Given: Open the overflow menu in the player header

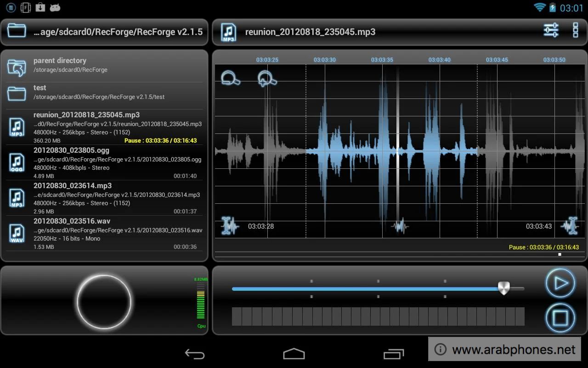Looking at the screenshot, I should [x=575, y=30].
